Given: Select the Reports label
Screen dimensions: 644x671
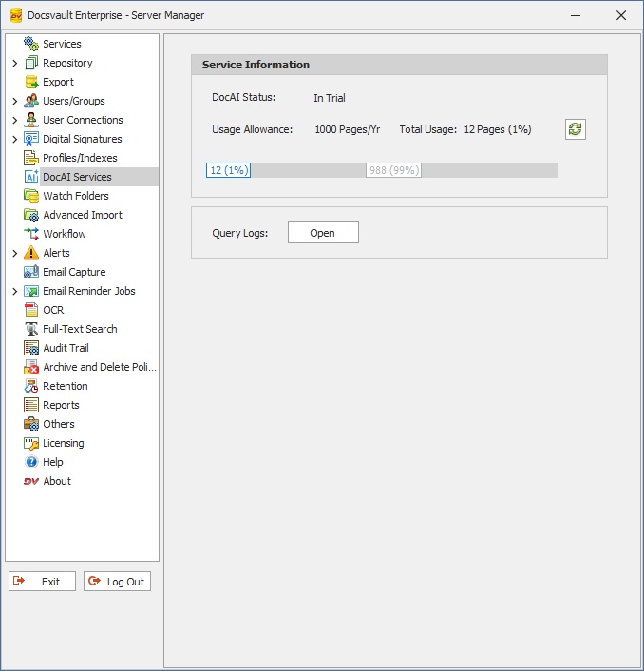Looking at the screenshot, I should [x=61, y=405].
